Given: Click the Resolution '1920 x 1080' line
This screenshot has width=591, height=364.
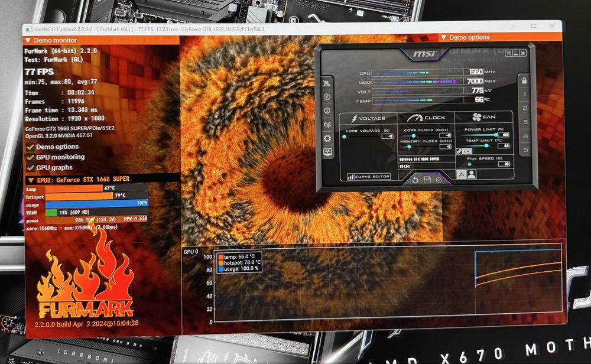Looking at the screenshot, I should [64, 119].
